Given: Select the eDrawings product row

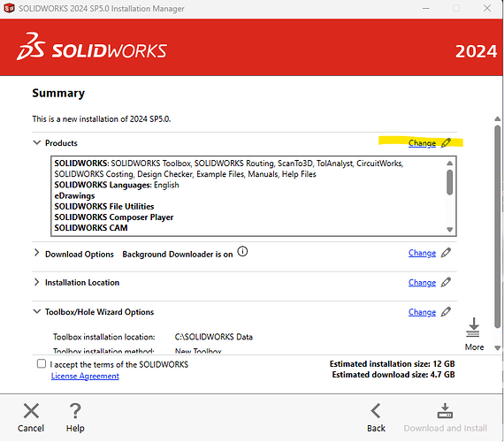Looking at the screenshot, I should (74, 195).
